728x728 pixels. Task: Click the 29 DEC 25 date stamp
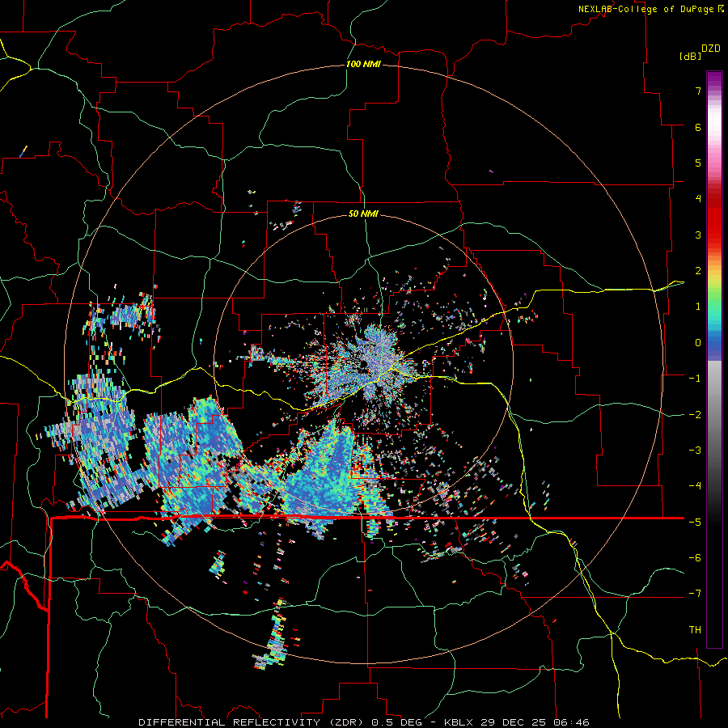514,722
